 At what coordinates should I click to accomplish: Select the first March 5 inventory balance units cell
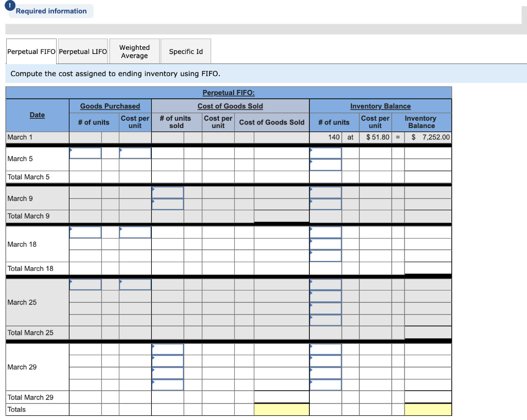point(325,152)
